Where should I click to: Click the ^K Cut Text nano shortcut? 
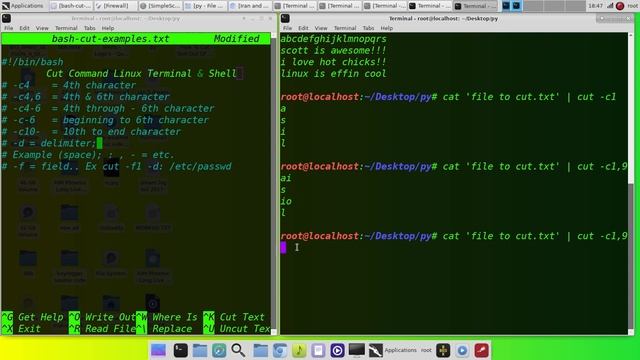pyautogui.click(x=234, y=317)
